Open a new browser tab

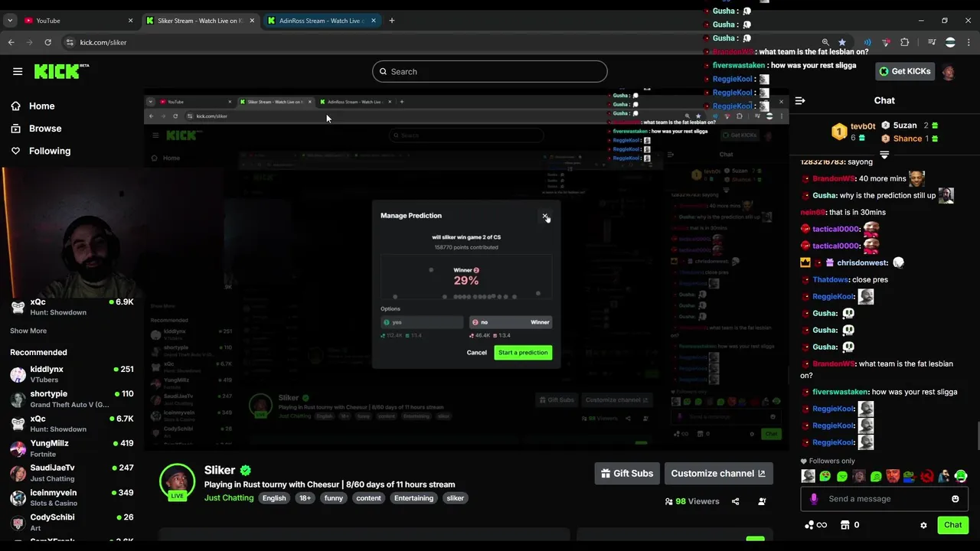[391, 21]
